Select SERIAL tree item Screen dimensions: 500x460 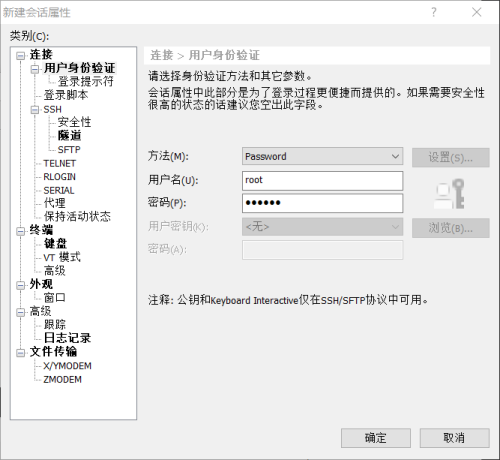pos(59,190)
